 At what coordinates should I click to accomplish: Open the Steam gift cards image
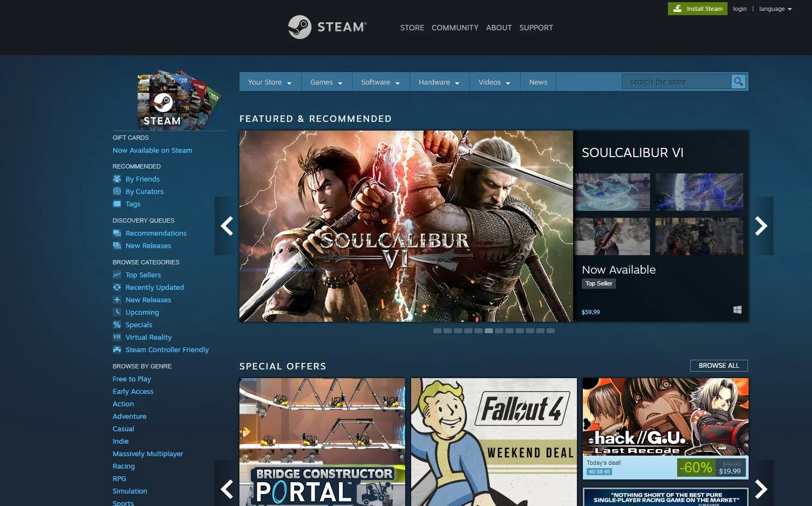180,99
